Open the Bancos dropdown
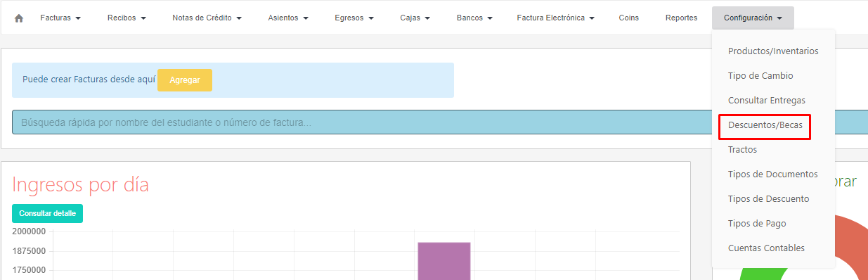This screenshot has width=868, height=280. (x=474, y=18)
